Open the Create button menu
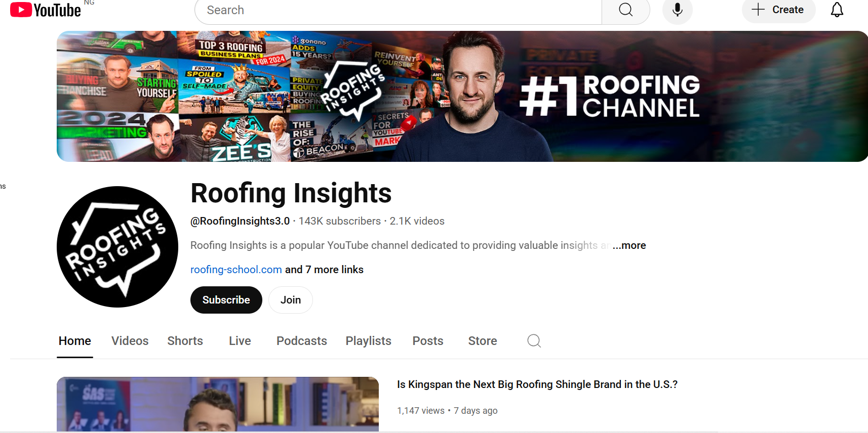Viewport: 868px width, 433px height. (778, 10)
